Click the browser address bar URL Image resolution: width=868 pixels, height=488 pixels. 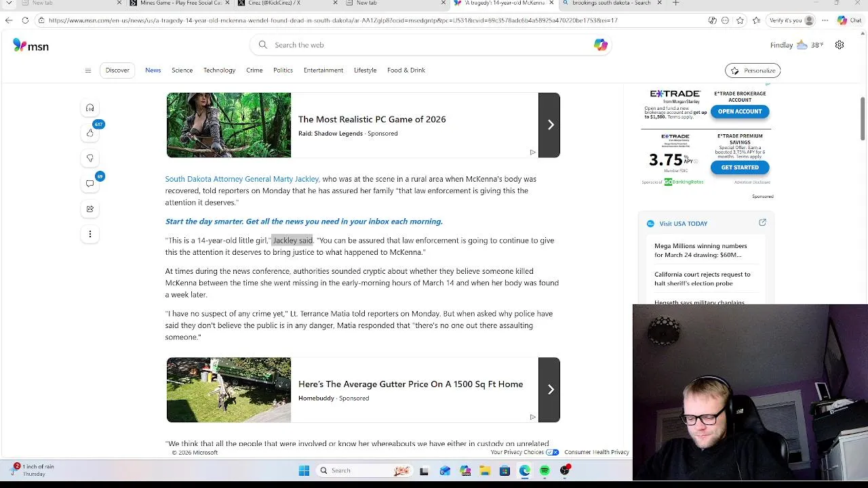point(333,20)
